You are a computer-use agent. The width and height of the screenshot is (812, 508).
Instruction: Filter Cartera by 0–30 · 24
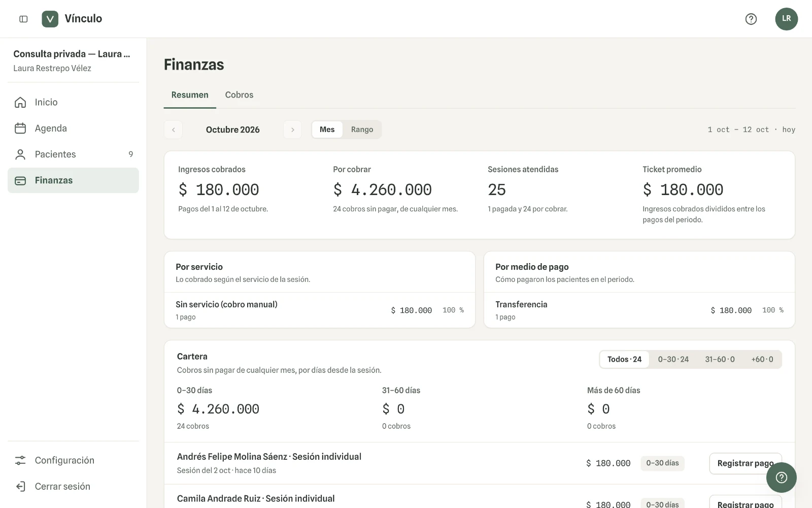coord(673,359)
